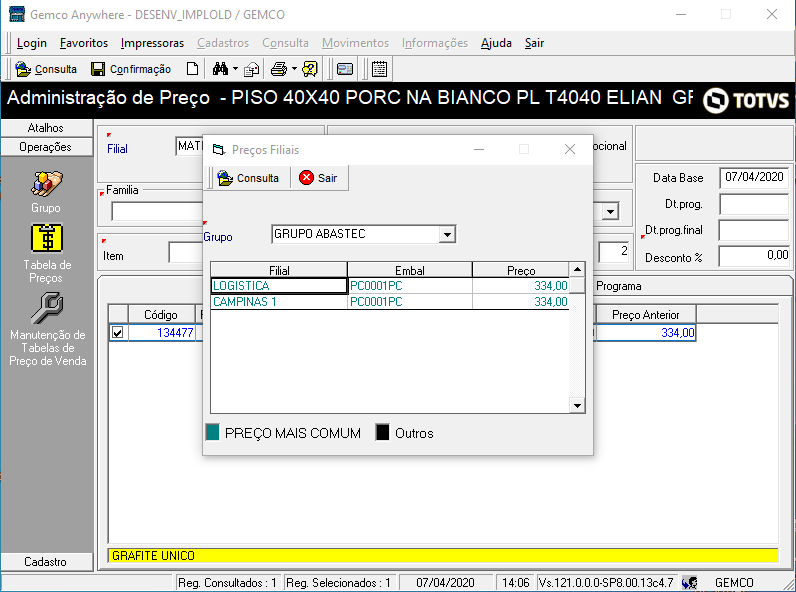Click the scroll down arrow in price grid
Viewport: 796px width, 592px height.
click(577, 405)
